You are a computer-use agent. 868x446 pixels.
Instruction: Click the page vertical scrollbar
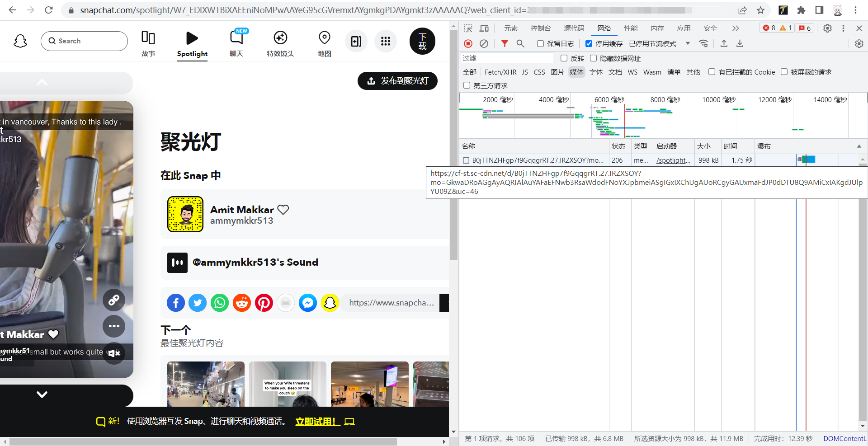(453, 145)
